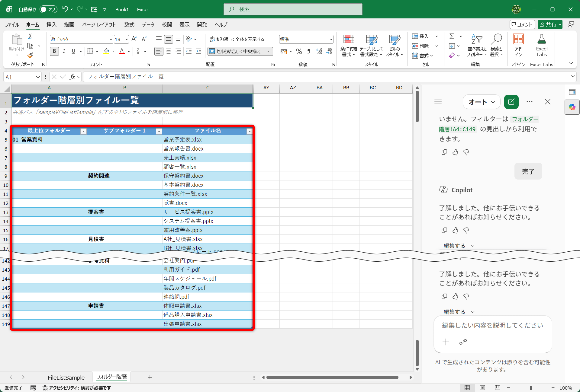Image resolution: width=580 pixels, height=392 pixels.
Task: Open Excel Labs flask icon
Action: [542, 45]
